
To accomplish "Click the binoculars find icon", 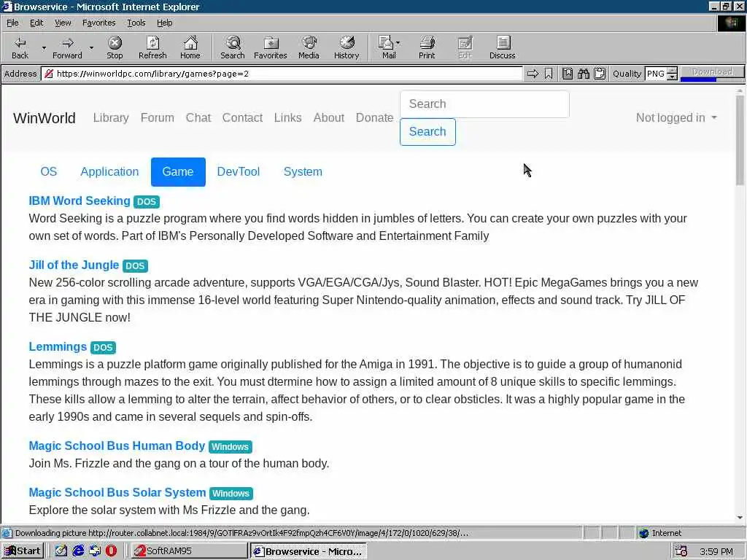I will 584,74.
